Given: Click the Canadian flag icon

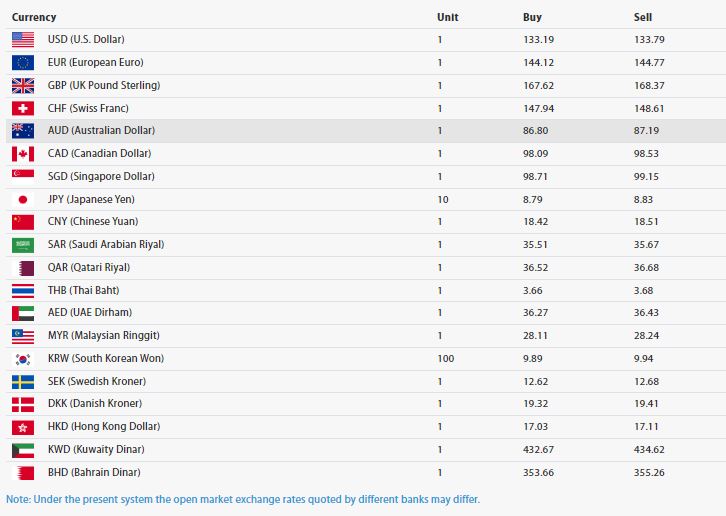Looking at the screenshot, I should [23, 153].
